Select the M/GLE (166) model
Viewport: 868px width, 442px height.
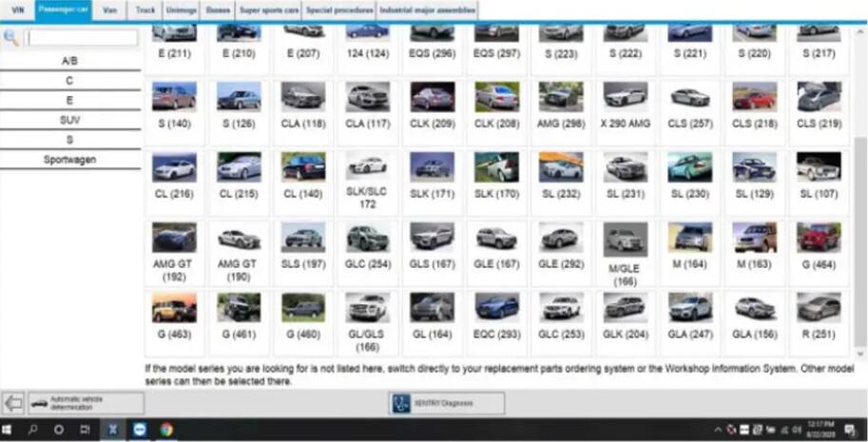[626, 252]
